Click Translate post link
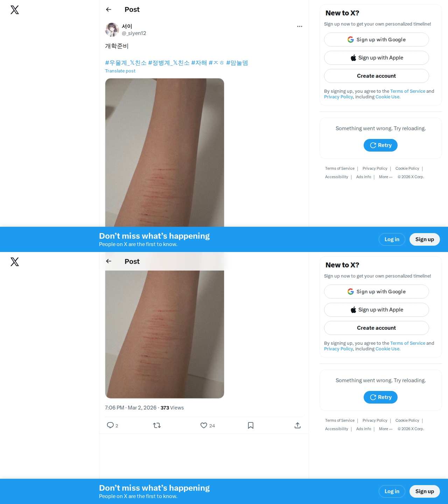Screen dimensions: 448x504 point(120,71)
